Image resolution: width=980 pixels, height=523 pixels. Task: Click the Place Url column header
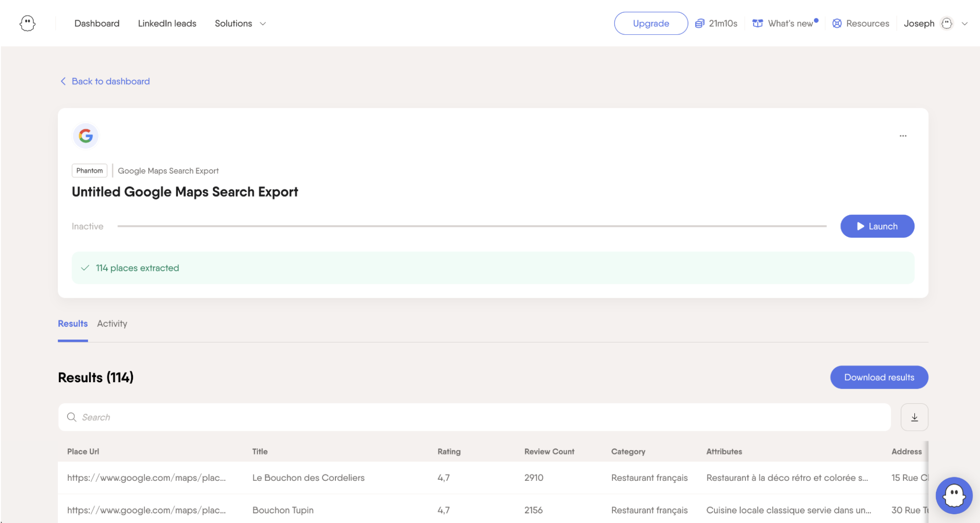point(83,451)
